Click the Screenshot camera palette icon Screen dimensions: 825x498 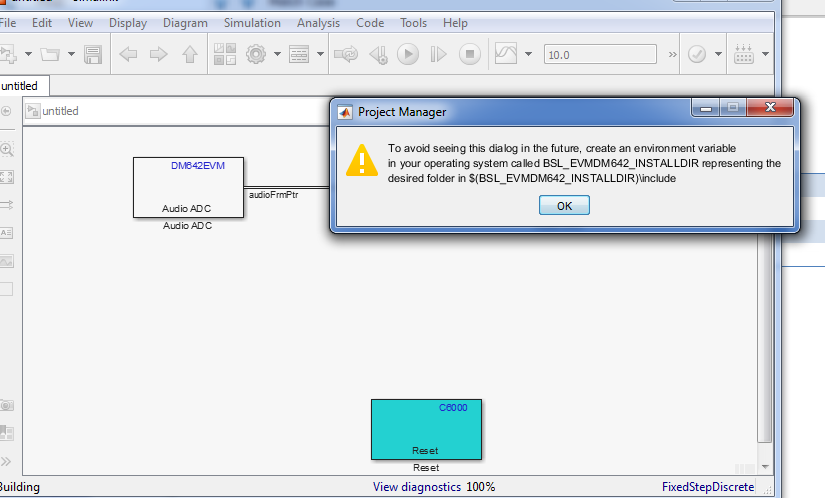click(x=6, y=405)
